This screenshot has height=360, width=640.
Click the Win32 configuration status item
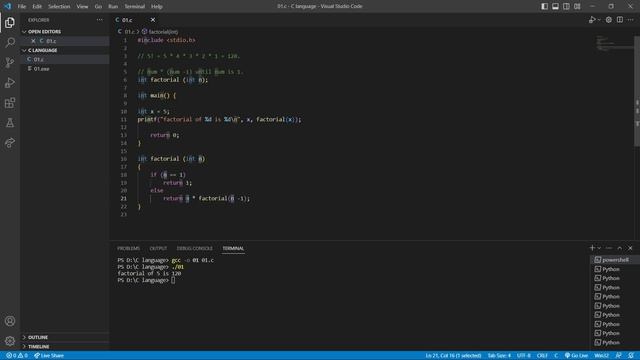click(602, 356)
